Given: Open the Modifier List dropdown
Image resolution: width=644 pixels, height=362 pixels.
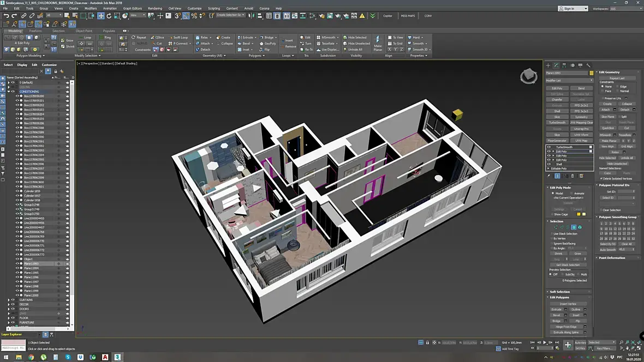Looking at the screenshot, I should pos(569,80).
